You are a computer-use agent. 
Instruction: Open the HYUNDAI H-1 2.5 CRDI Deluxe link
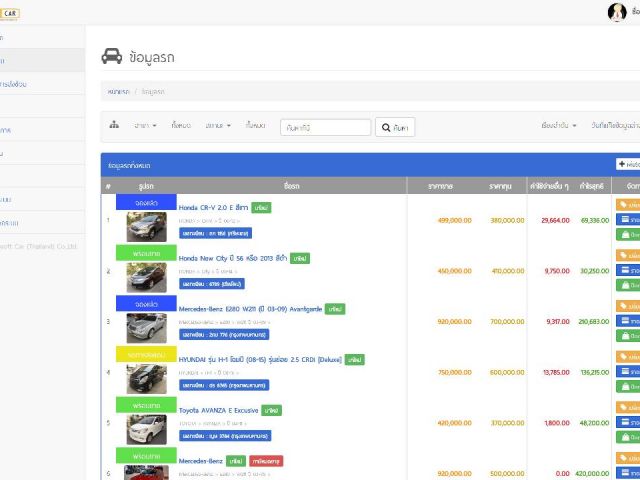260,360
